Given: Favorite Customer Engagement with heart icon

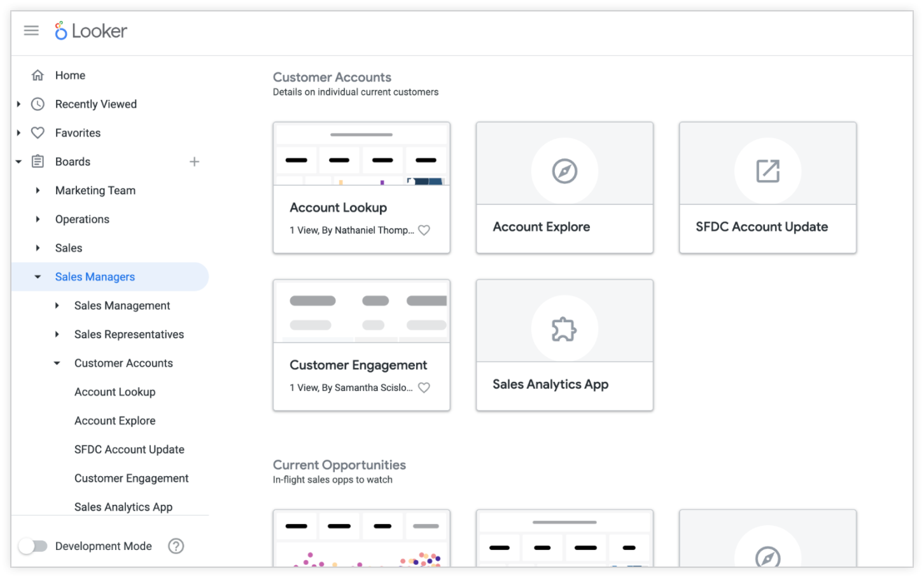Looking at the screenshot, I should 424,388.
